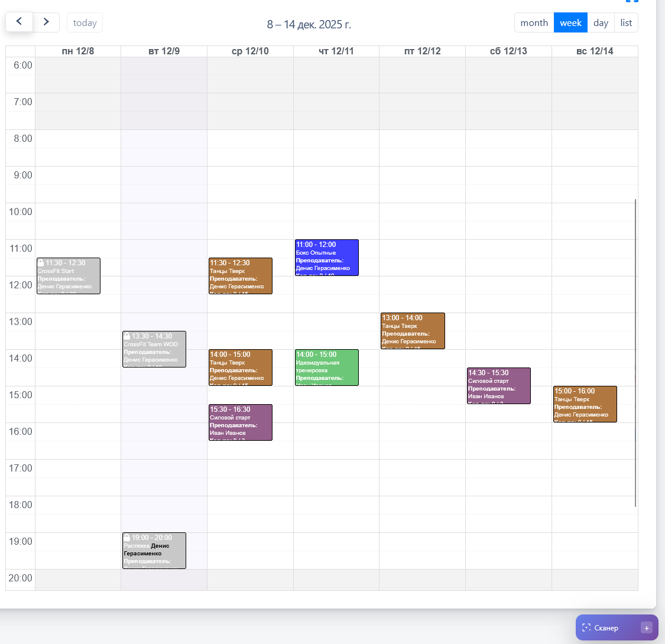Click the scanner frame icon beside Сканер

point(586,627)
